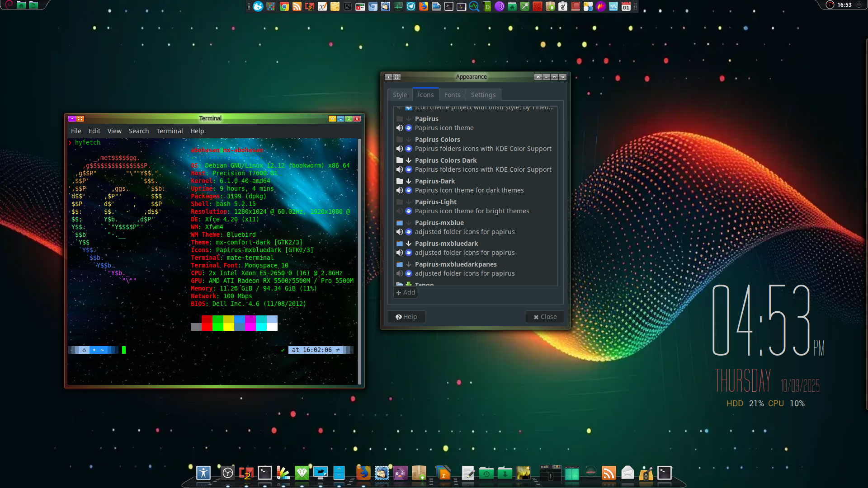Launch OBS Studio from the bottom dock
The width and height of the screenshot is (868, 488).
tap(228, 473)
